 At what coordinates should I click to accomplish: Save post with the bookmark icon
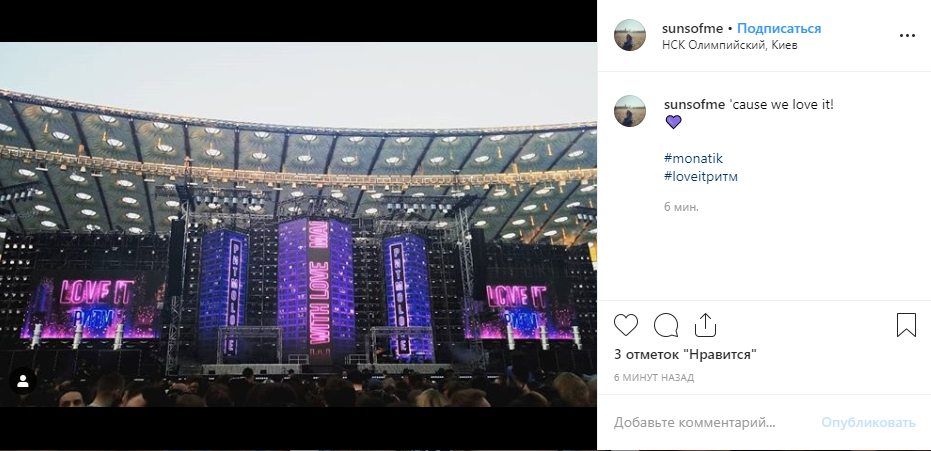[906, 325]
